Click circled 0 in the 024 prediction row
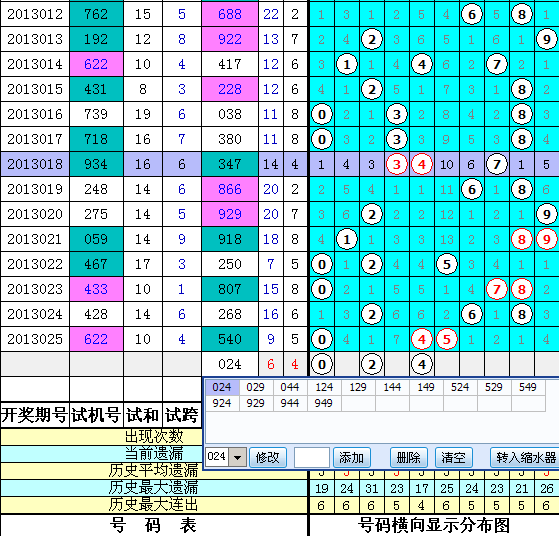This screenshot has width=559, height=536. click(322, 364)
